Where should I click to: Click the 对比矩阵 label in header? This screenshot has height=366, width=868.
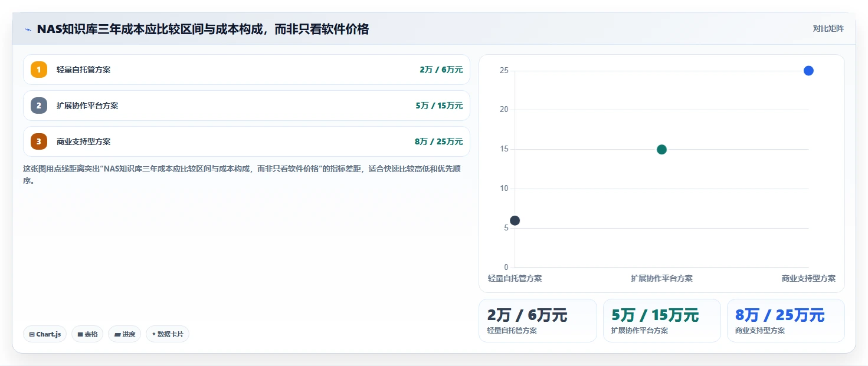click(828, 28)
